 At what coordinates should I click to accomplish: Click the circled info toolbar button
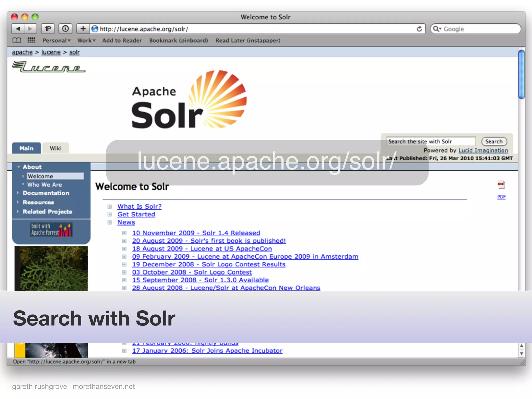pos(65,29)
